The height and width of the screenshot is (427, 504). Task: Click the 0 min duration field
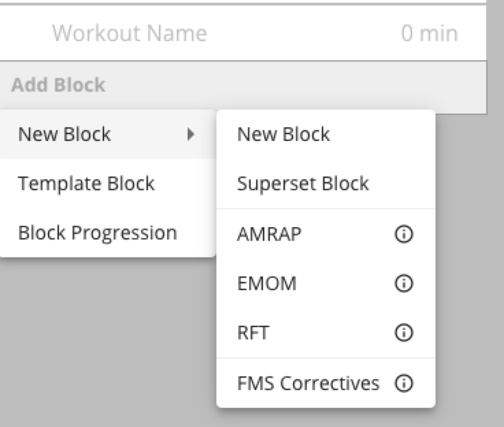[429, 33]
